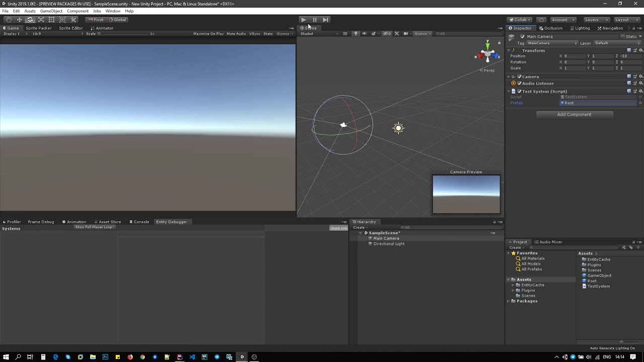Open Audio Listener preset icon
The width and height of the screenshot is (644, 362).
tap(635, 83)
